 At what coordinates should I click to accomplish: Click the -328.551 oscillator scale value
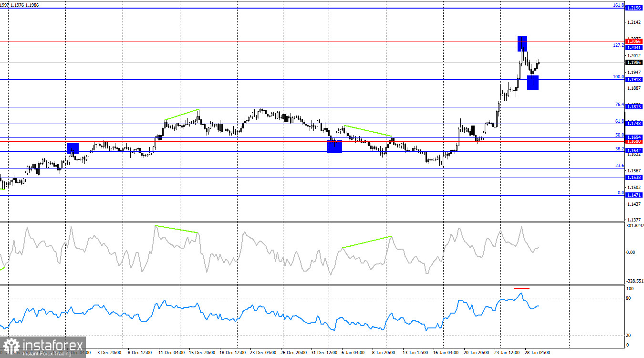click(634, 281)
